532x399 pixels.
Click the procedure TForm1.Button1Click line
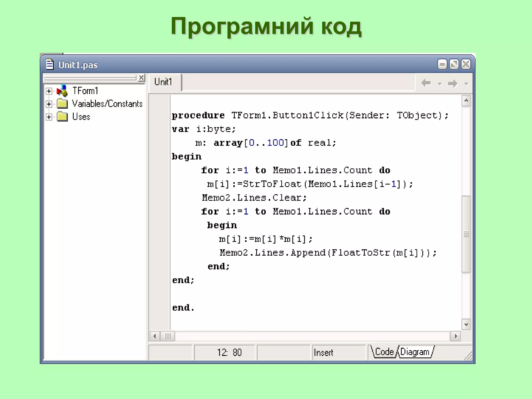pyautogui.click(x=310, y=115)
